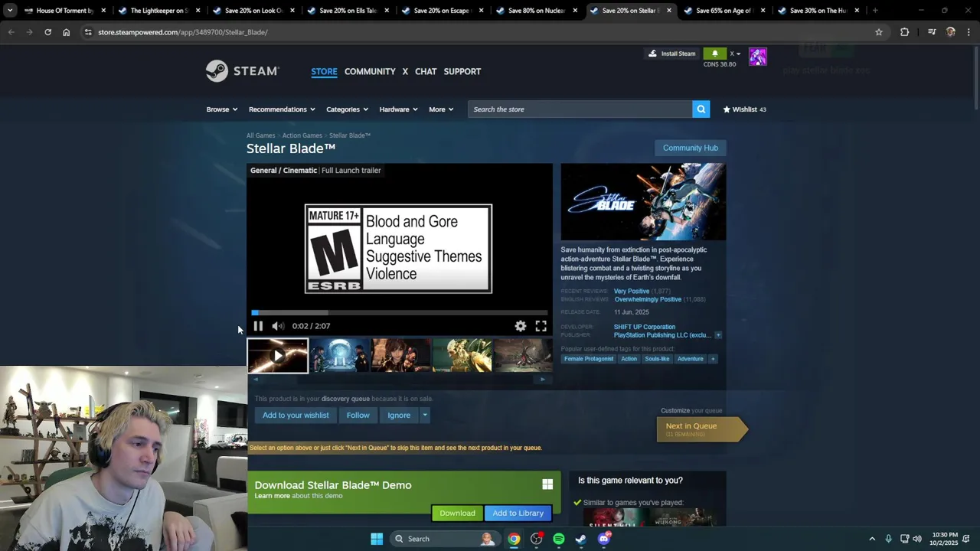Move media strip to the right
This screenshot has height=551, width=980.
(543, 380)
